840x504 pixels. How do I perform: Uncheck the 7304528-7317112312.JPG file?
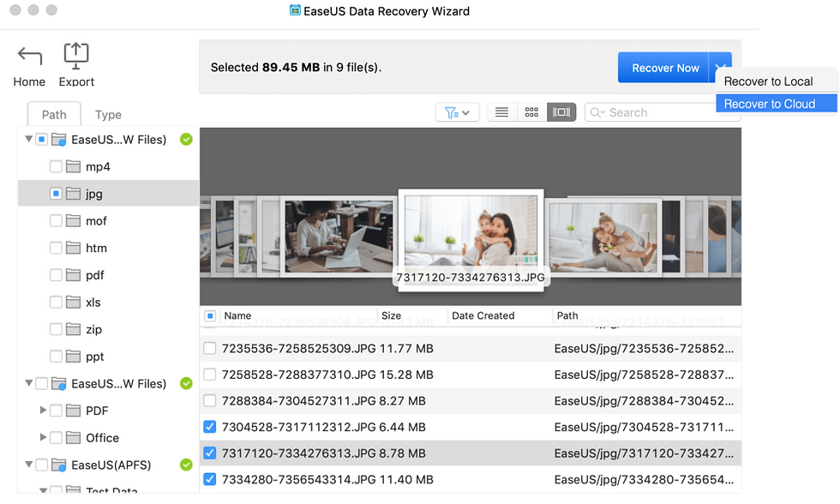[210, 426]
